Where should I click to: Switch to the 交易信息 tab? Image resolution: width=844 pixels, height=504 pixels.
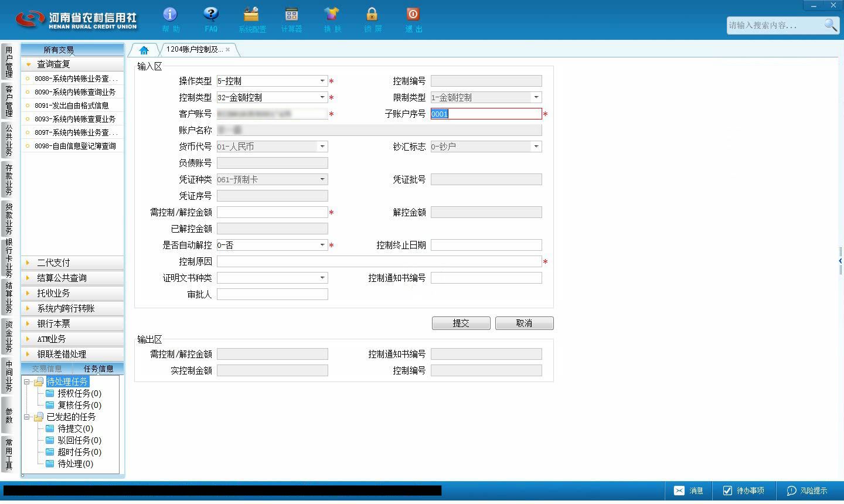[x=47, y=369]
